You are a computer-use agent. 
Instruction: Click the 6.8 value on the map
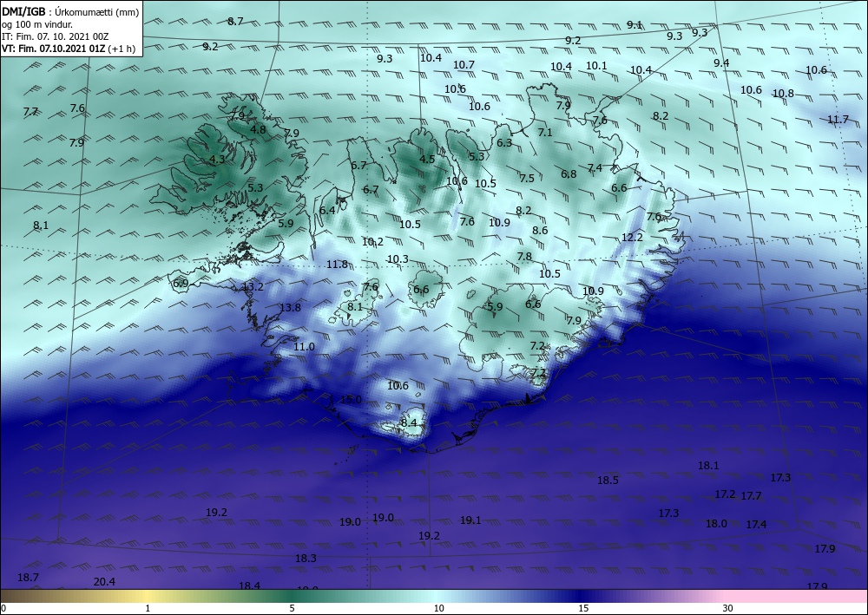(x=569, y=174)
